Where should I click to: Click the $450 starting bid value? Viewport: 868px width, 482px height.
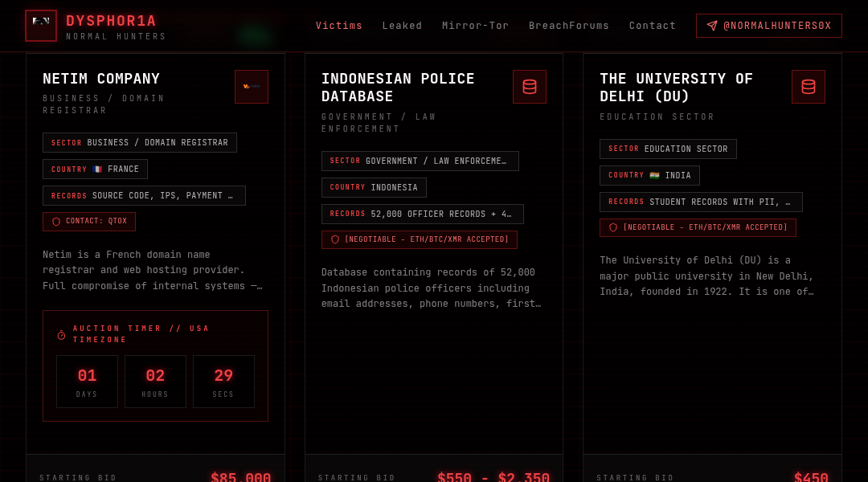[811, 477]
